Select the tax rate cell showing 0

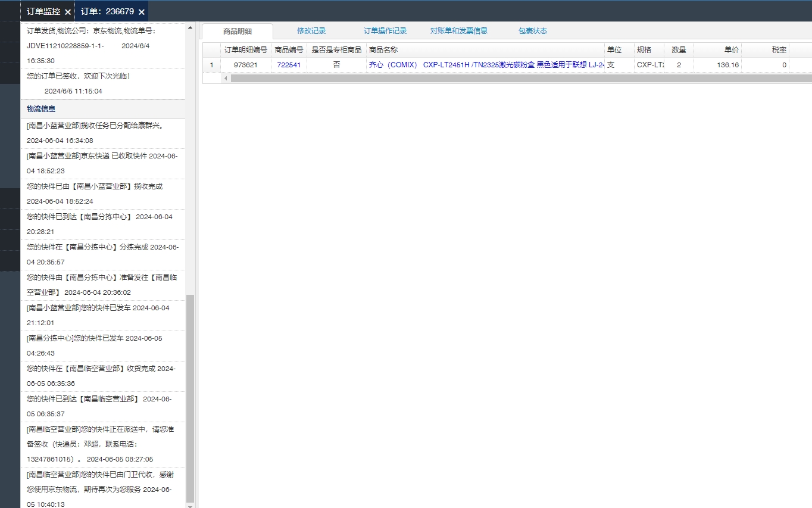[x=765, y=65]
